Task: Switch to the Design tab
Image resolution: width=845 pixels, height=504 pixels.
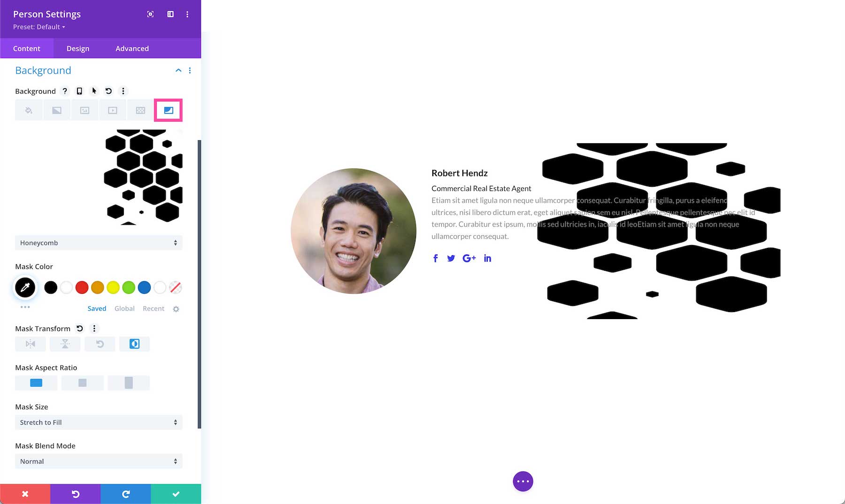Action: (78, 48)
